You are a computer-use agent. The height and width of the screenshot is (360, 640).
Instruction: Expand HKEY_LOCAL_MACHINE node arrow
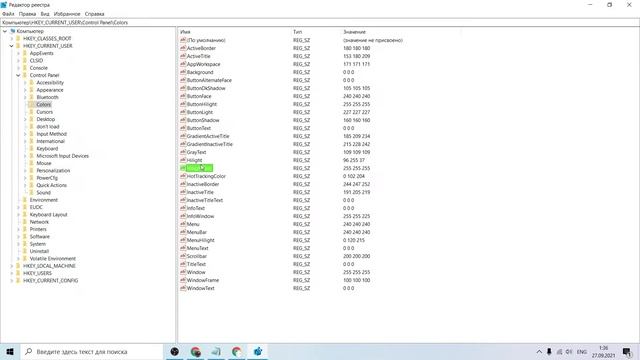pyautogui.click(x=11, y=266)
